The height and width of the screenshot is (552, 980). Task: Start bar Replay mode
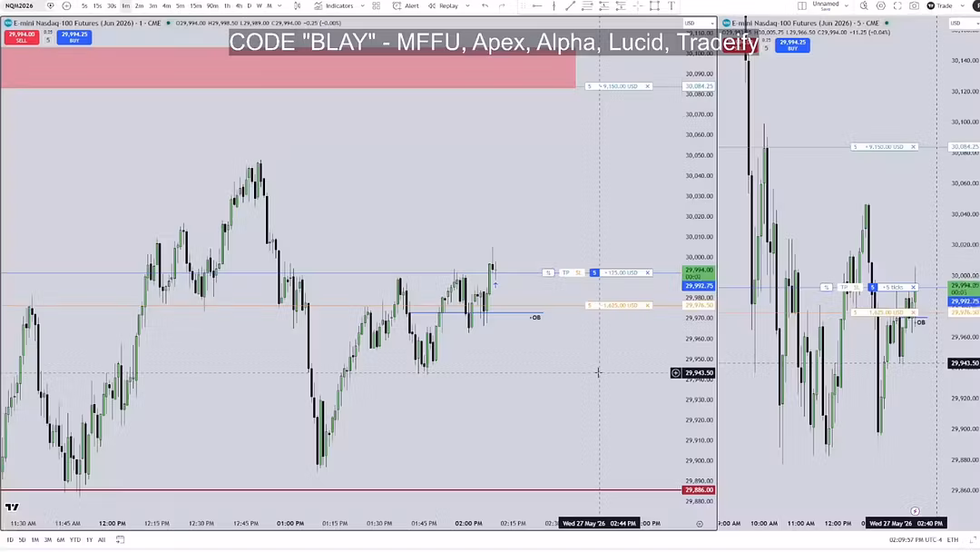(443, 5)
